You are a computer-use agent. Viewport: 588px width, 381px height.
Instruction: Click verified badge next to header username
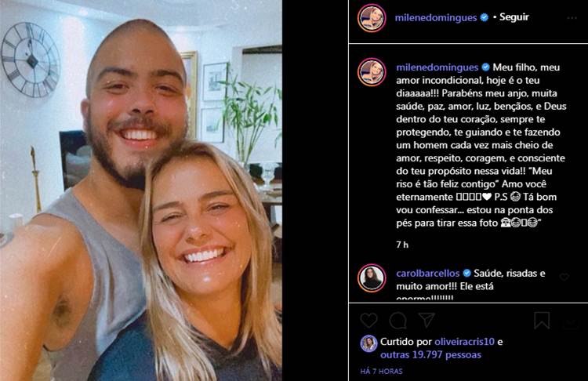coord(485,17)
